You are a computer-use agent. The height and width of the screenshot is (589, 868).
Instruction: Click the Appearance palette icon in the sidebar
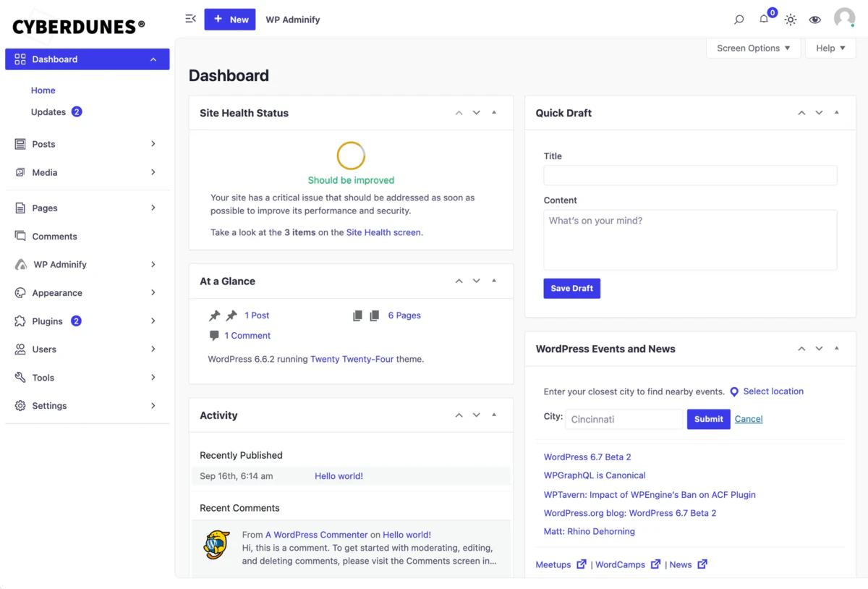point(20,292)
